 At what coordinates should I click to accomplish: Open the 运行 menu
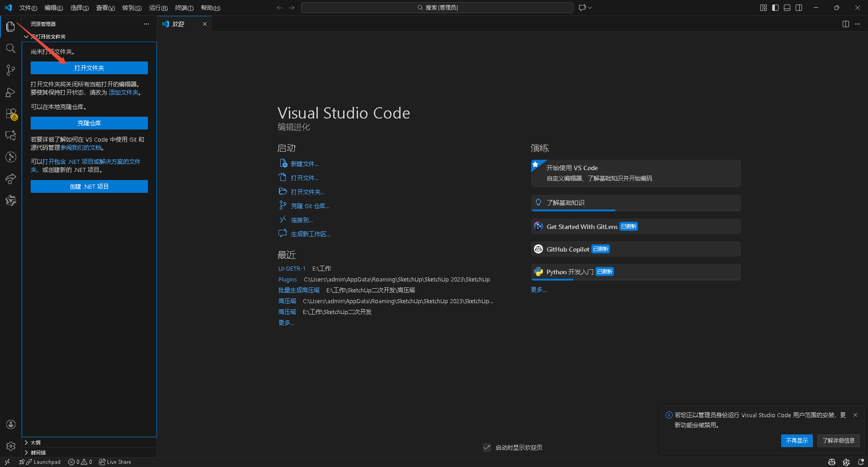click(x=158, y=8)
